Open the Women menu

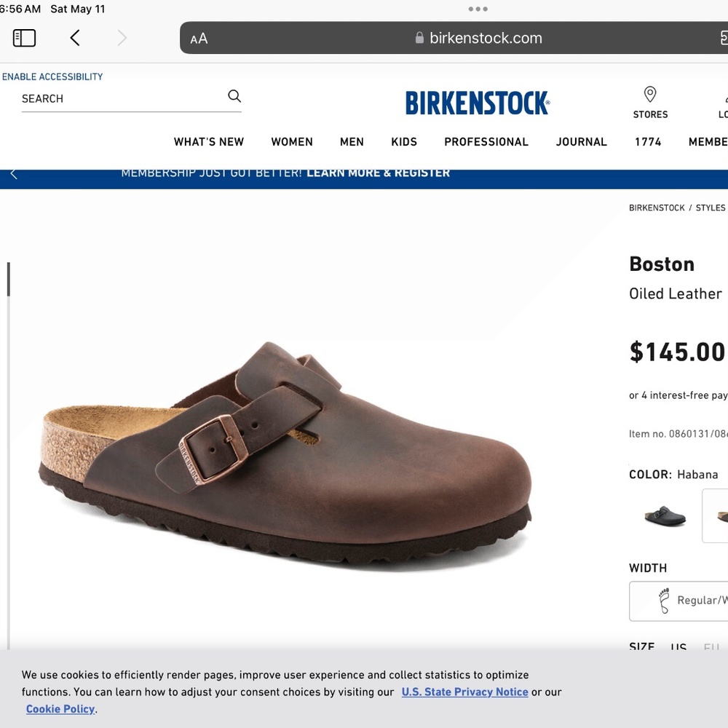coord(292,142)
